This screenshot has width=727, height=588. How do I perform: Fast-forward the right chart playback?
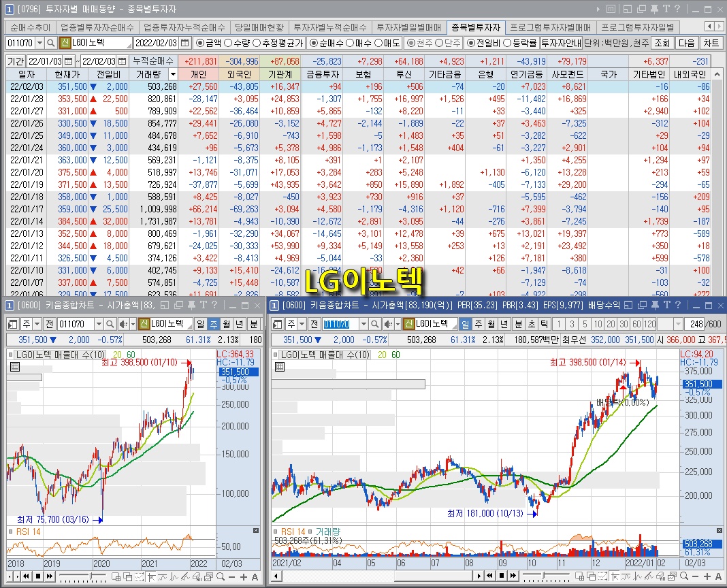(513, 576)
